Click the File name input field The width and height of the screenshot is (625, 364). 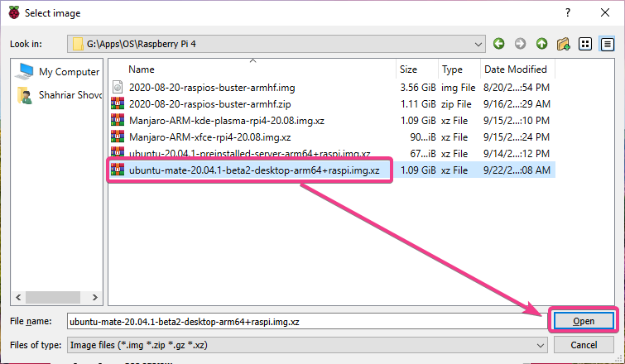click(x=307, y=321)
